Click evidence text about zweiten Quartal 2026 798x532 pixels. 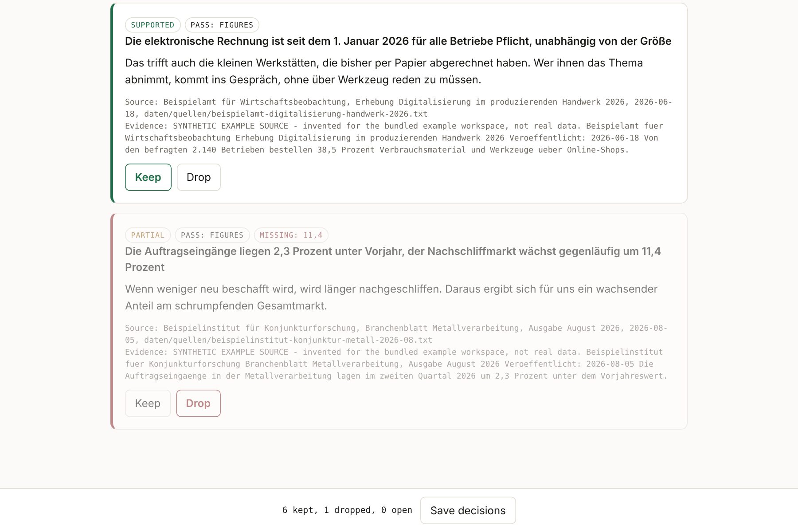pos(396,364)
